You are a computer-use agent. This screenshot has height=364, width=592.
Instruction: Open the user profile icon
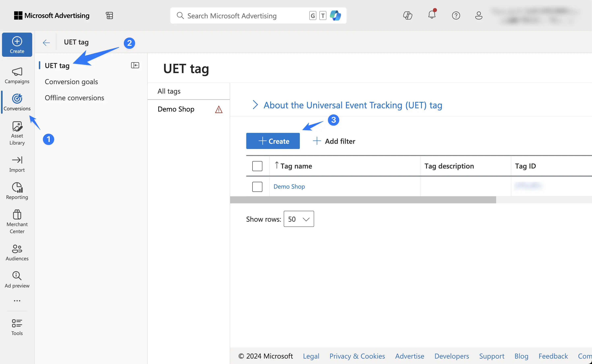click(479, 16)
